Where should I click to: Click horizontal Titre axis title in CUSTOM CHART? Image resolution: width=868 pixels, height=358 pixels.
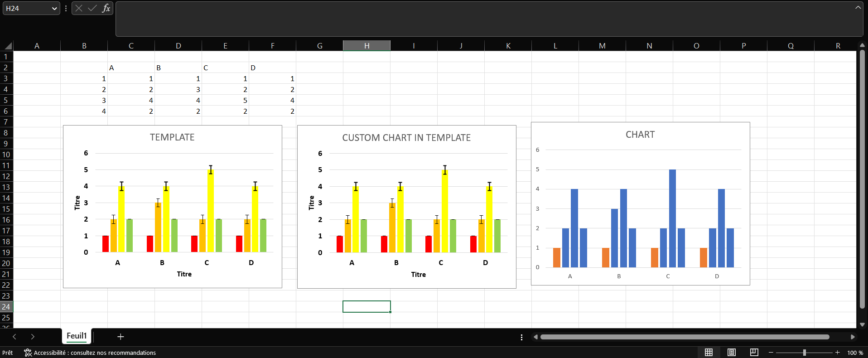click(x=419, y=275)
